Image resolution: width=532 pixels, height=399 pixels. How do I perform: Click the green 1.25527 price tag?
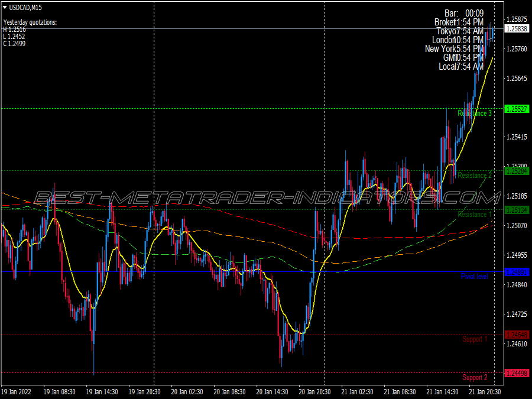pos(517,109)
